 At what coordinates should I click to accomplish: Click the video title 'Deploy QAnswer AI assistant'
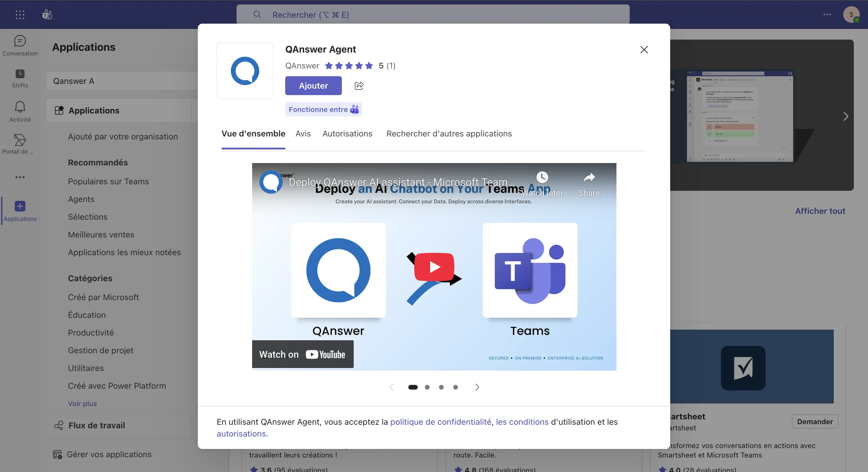402,182
